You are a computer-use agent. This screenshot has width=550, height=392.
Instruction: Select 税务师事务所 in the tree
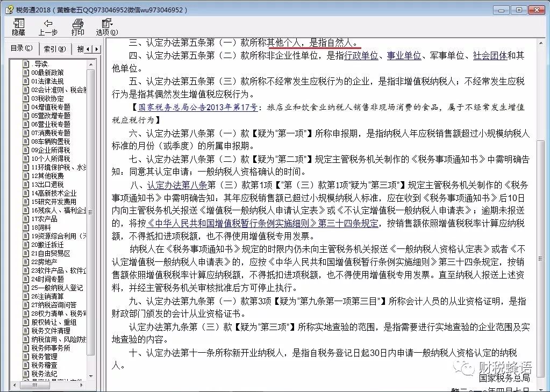coord(51,348)
